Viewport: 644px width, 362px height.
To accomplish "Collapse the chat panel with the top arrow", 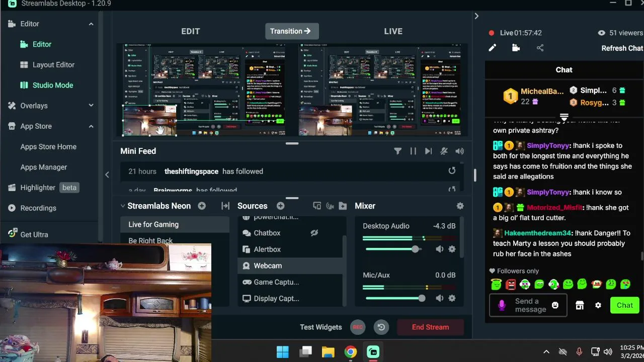I will [476, 16].
